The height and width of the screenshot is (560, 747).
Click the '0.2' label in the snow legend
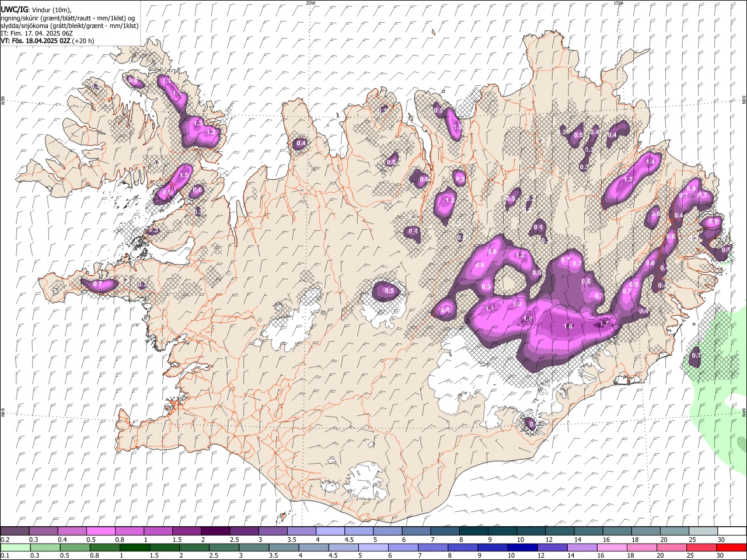(x=5, y=540)
